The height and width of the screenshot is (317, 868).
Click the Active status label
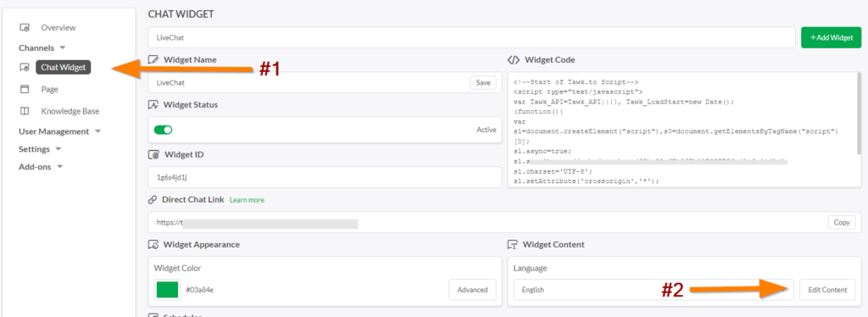pyautogui.click(x=487, y=130)
